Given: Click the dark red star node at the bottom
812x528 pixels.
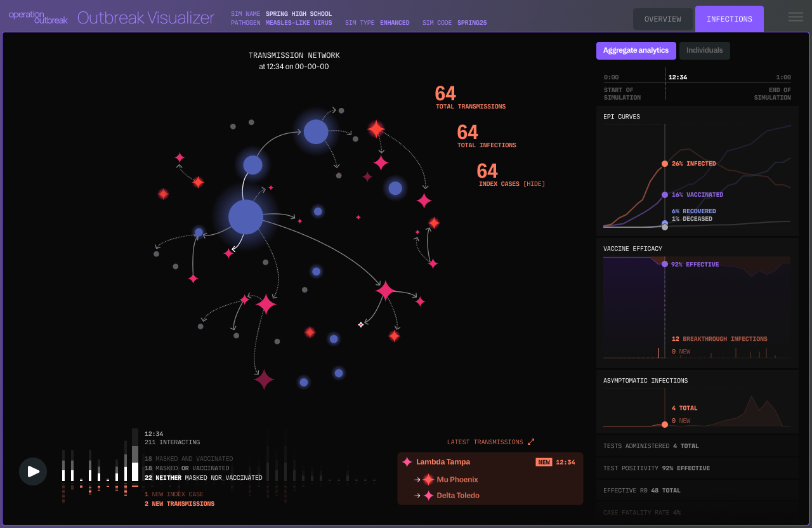Looking at the screenshot, I should (264, 379).
